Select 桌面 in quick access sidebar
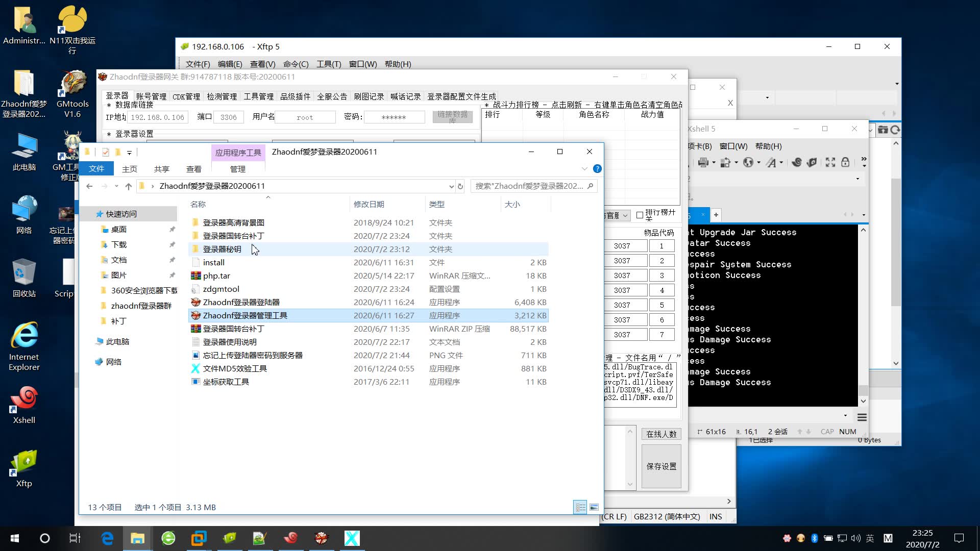The width and height of the screenshot is (980, 551). tap(119, 229)
